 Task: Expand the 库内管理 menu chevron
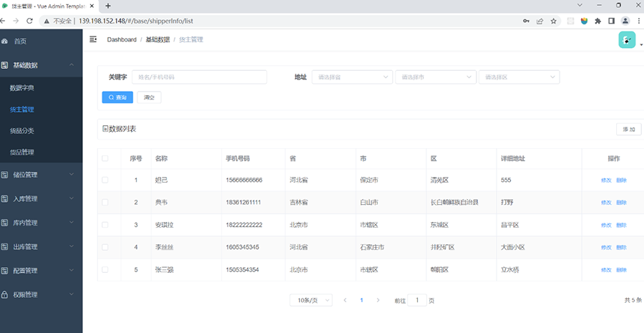[x=72, y=223]
